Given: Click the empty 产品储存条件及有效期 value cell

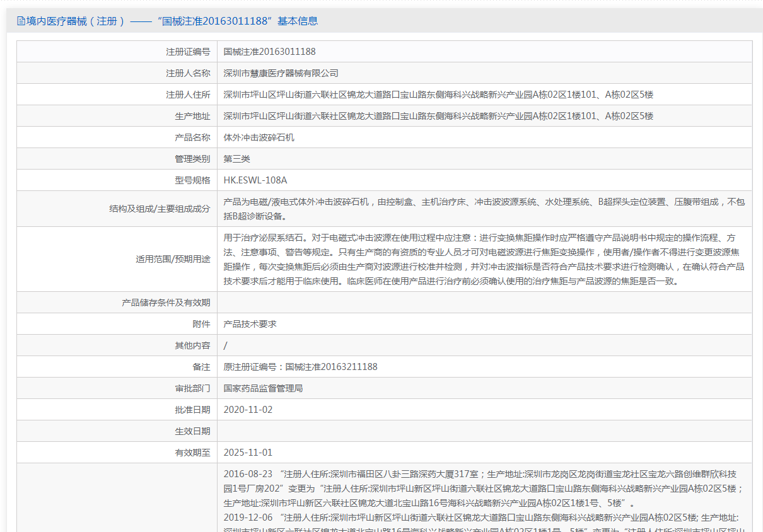Looking at the screenshot, I should click(x=484, y=303).
